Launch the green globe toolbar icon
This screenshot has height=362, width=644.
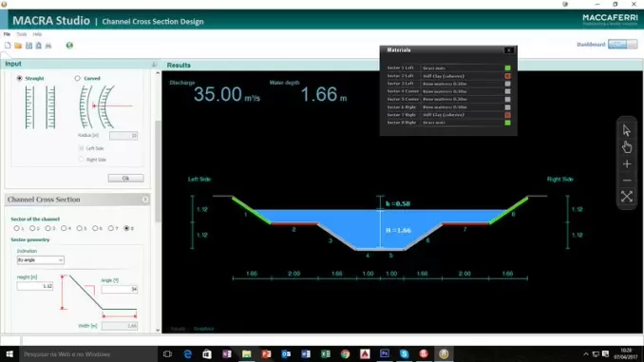click(69, 46)
